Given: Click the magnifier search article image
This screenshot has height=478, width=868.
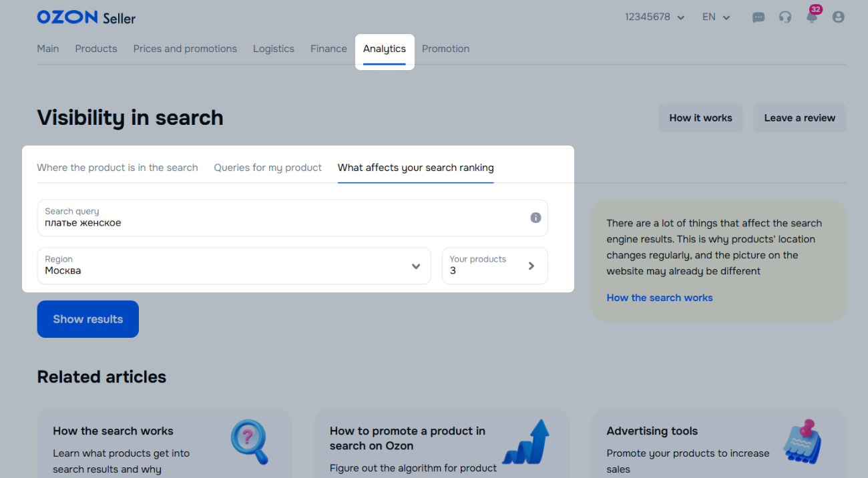Looking at the screenshot, I should (249, 441).
